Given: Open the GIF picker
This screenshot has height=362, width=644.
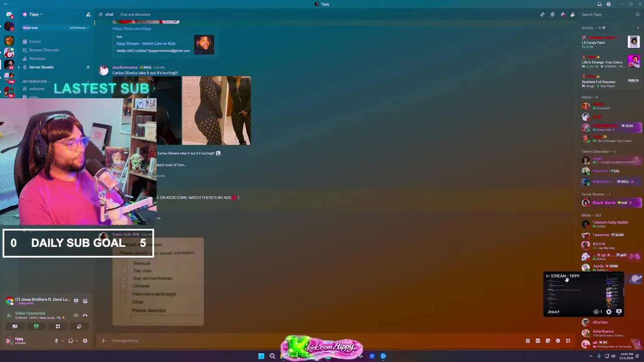Looking at the screenshot, I should [538, 341].
